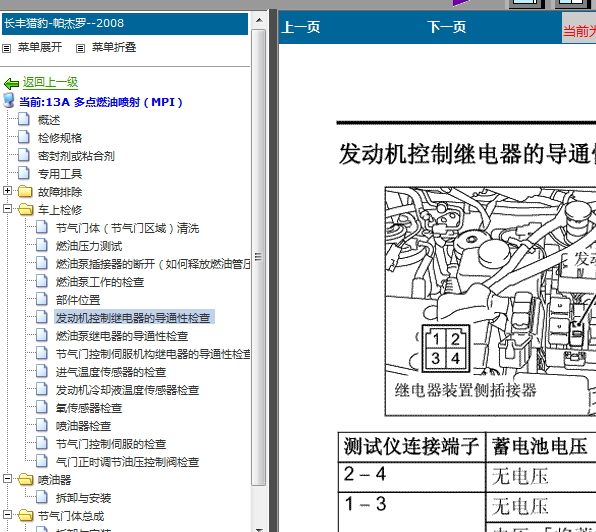Open 节气门体（节气门区域）清洗 topic

[x=127, y=228]
